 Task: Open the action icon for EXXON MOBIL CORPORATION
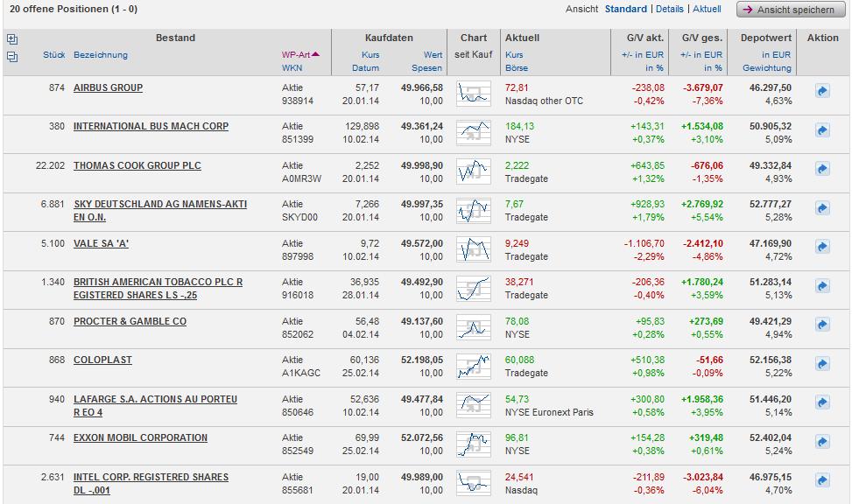[x=822, y=441]
